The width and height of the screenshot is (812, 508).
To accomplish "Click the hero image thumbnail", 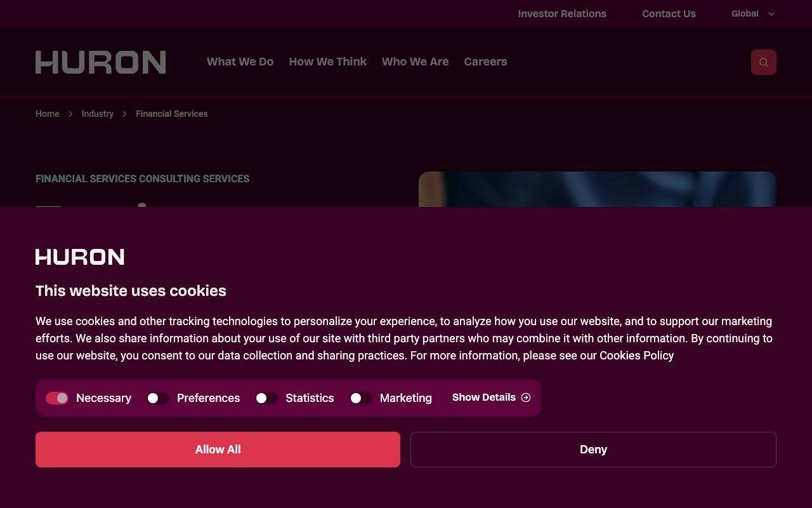I will click(x=598, y=189).
